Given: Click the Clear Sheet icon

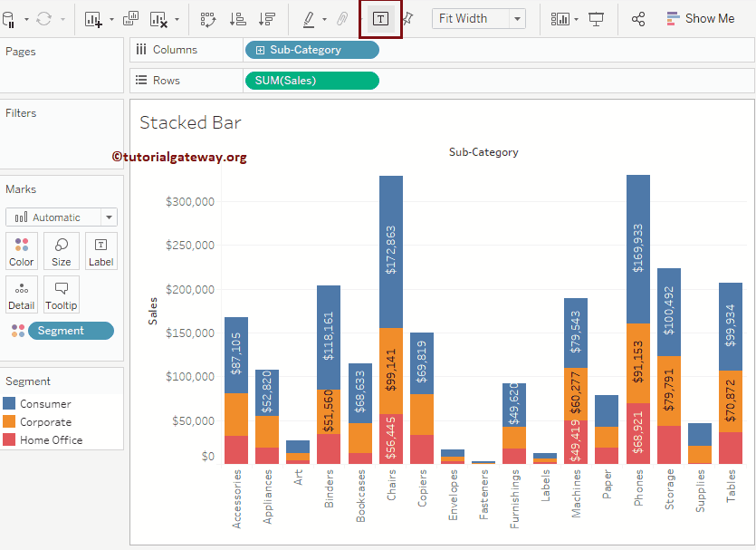Looking at the screenshot, I should (158, 19).
